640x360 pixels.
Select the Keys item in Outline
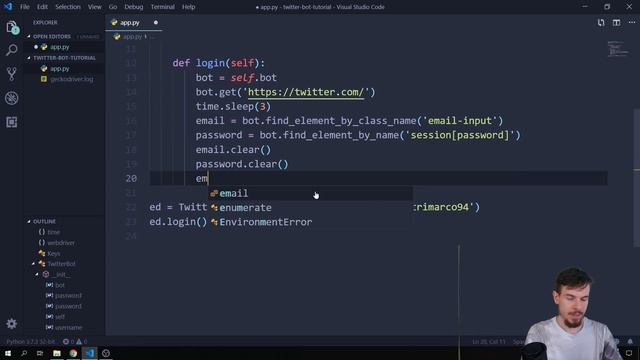click(53, 253)
